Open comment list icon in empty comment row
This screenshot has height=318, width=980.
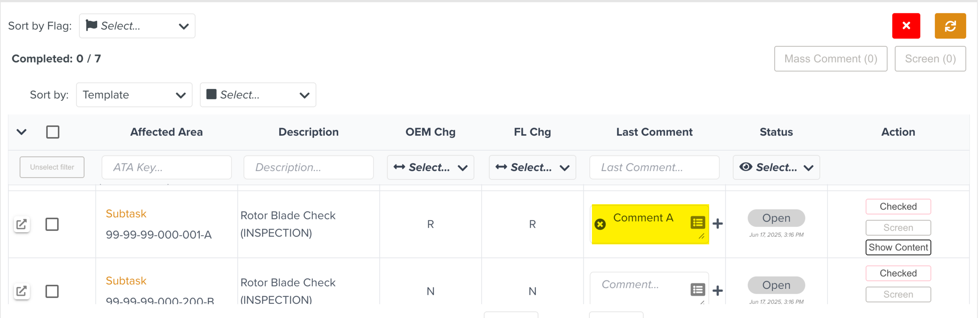[697, 290]
